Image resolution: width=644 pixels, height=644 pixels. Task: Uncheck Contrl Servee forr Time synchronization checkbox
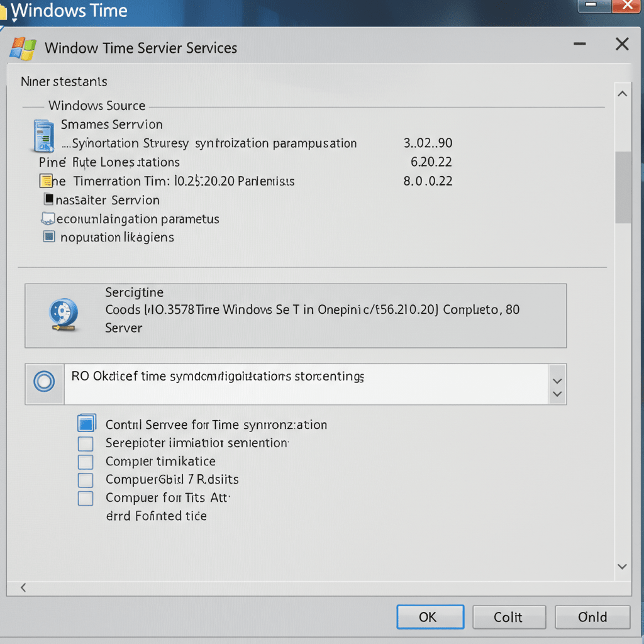86,423
